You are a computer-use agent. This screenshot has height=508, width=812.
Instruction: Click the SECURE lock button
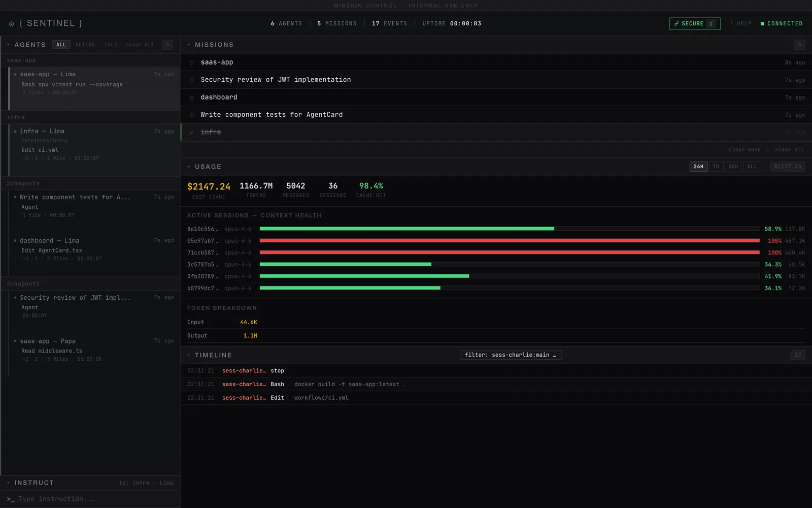click(x=695, y=24)
